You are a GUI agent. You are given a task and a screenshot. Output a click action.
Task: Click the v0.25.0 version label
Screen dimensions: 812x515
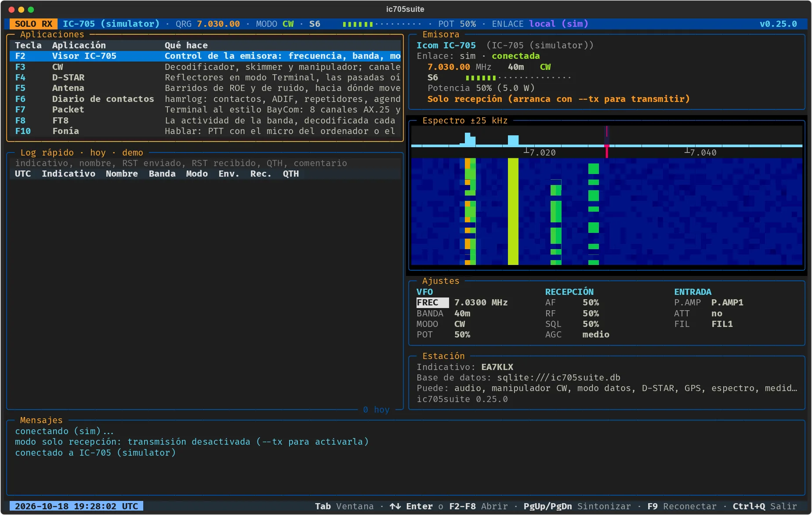778,24
